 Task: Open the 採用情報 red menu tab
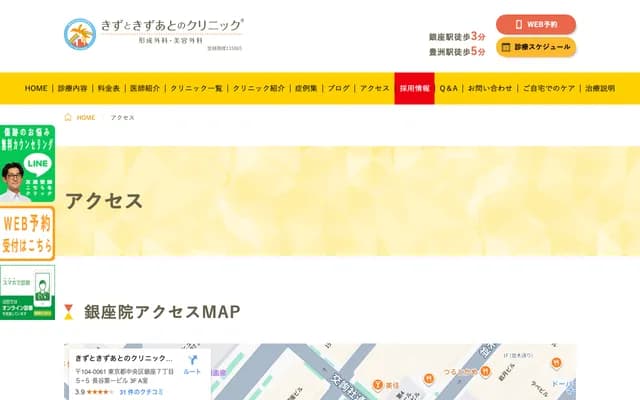coord(414,88)
